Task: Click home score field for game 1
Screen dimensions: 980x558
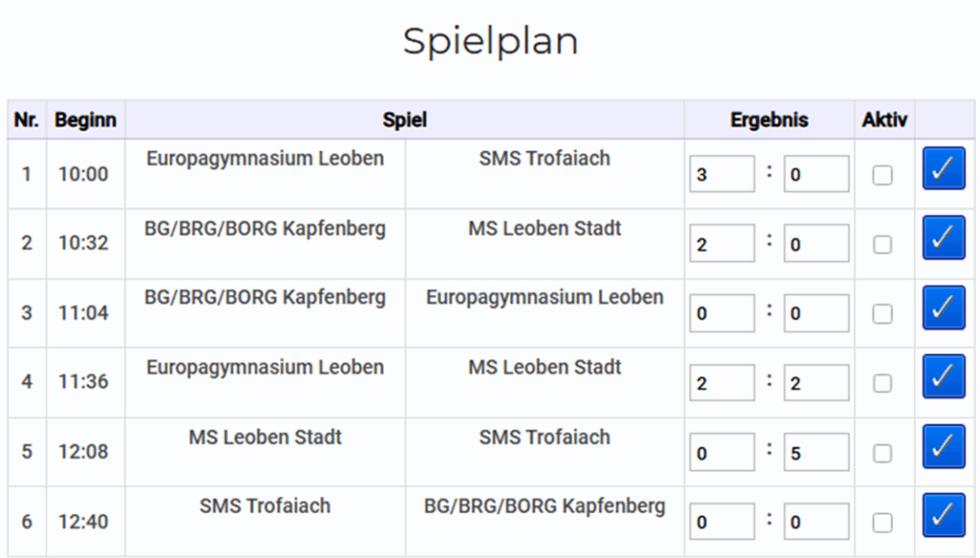Action: pos(722,175)
